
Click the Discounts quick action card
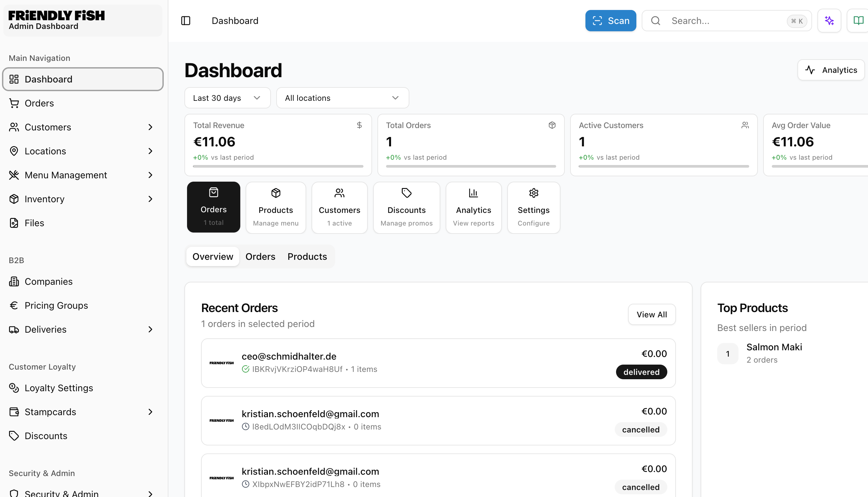coord(406,208)
